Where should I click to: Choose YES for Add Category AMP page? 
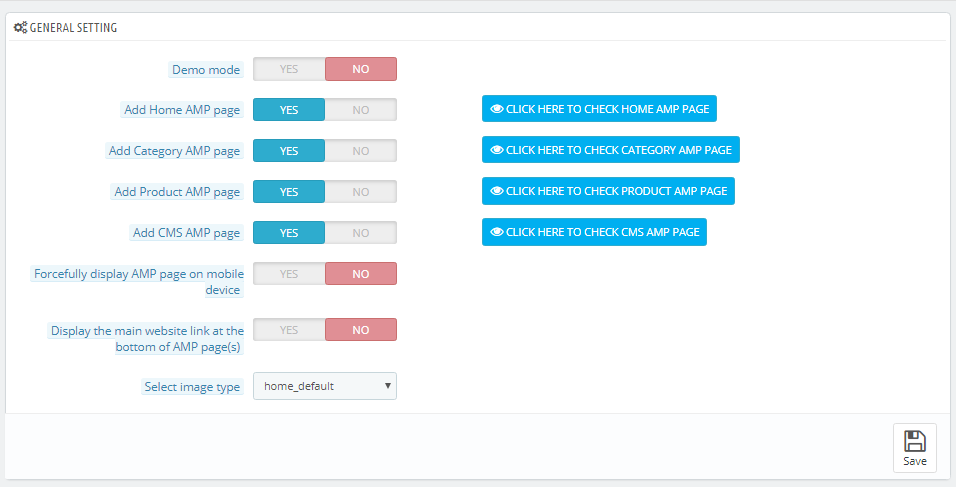pos(289,151)
